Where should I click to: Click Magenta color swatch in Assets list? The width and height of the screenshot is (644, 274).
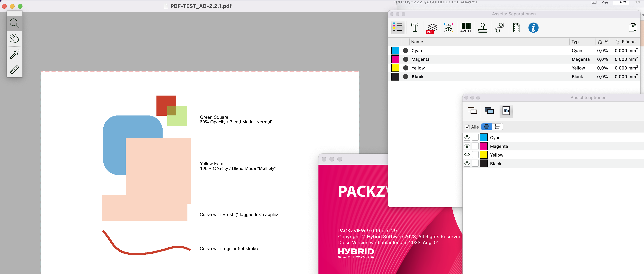point(395,59)
